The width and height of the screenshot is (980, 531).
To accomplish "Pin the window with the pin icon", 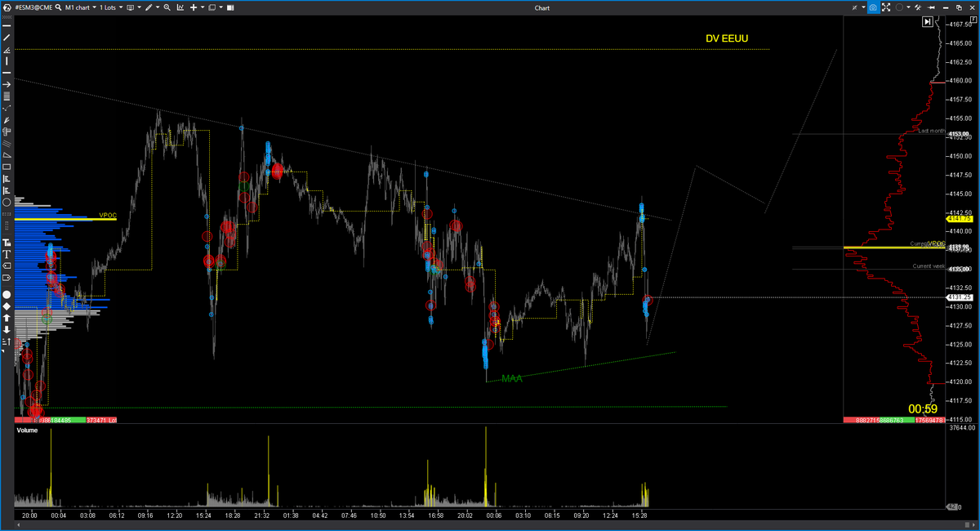I will [931, 7].
